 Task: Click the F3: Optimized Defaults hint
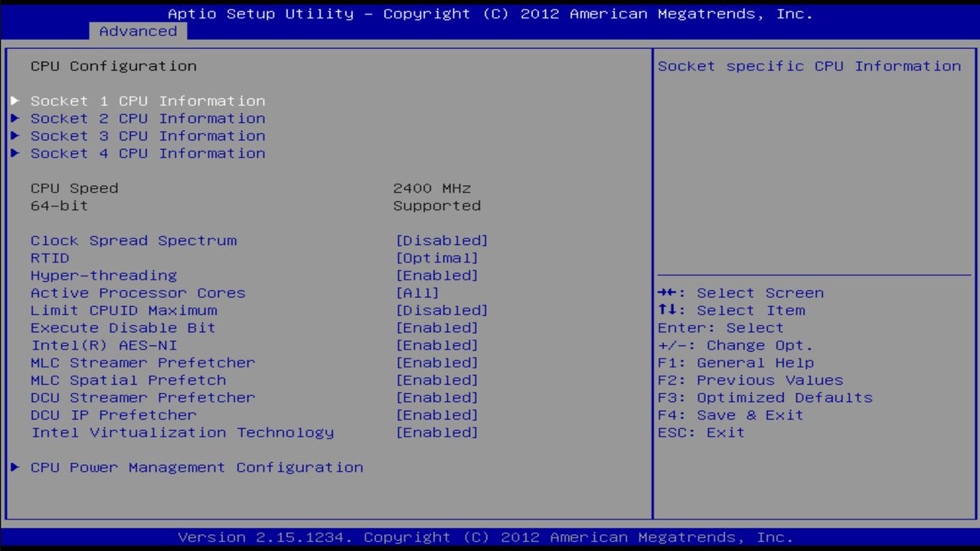[765, 398]
